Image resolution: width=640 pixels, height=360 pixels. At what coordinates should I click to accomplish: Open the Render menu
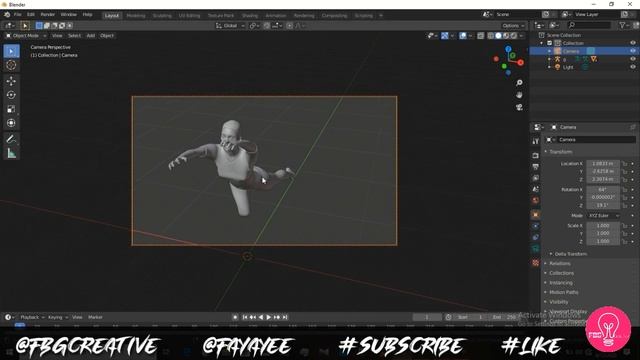pos(48,15)
